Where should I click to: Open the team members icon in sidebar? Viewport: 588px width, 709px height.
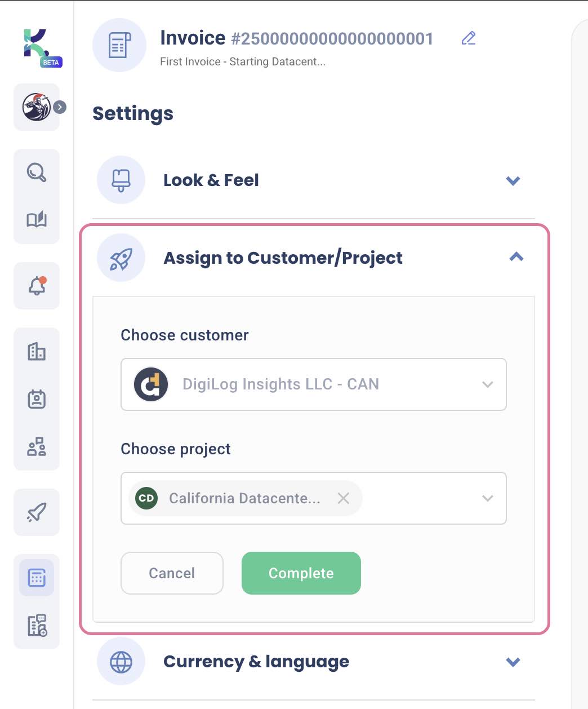[x=36, y=447]
